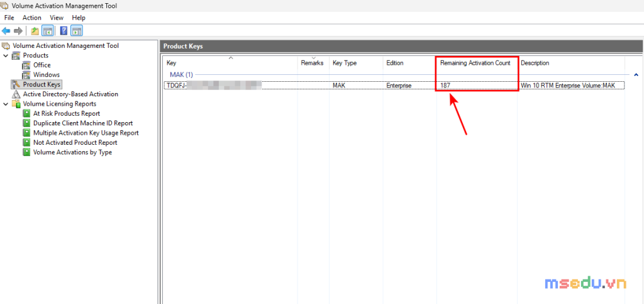
Task: Sort by the Edition column header
Action: [x=409, y=63]
